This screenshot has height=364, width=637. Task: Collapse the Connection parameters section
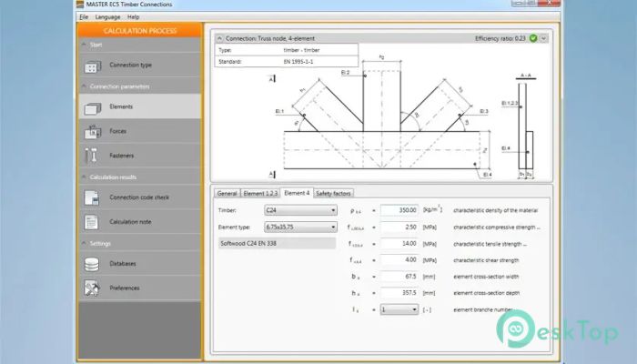click(x=84, y=86)
